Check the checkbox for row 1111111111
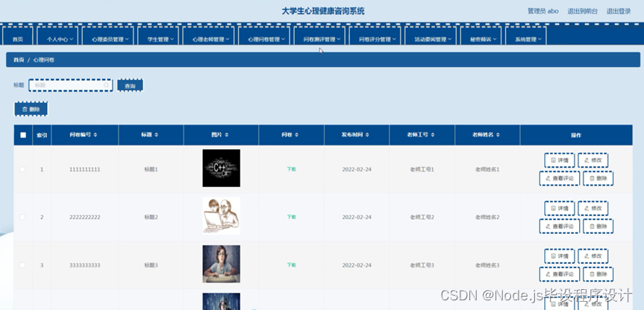Image resolution: width=644 pixels, height=310 pixels. 22,169
